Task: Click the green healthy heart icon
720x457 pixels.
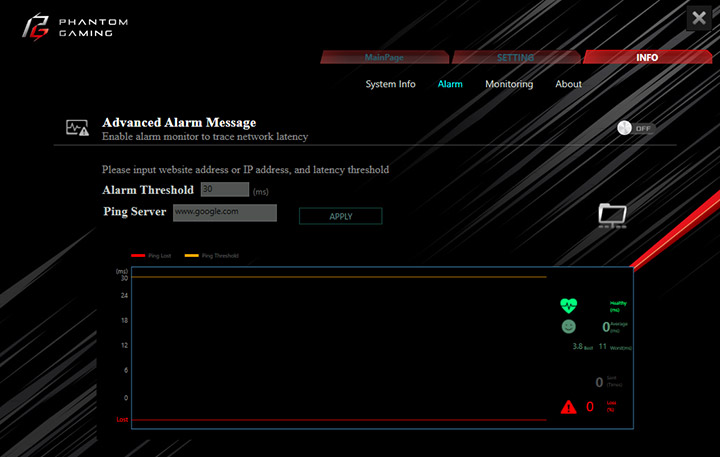Action: pos(568,305)
